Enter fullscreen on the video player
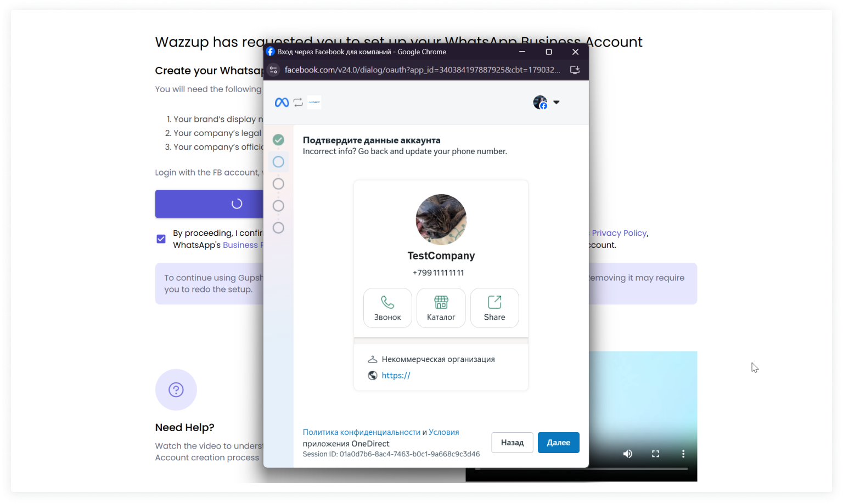This screenshot has height=504, width=843. click(x=655, y=454)
